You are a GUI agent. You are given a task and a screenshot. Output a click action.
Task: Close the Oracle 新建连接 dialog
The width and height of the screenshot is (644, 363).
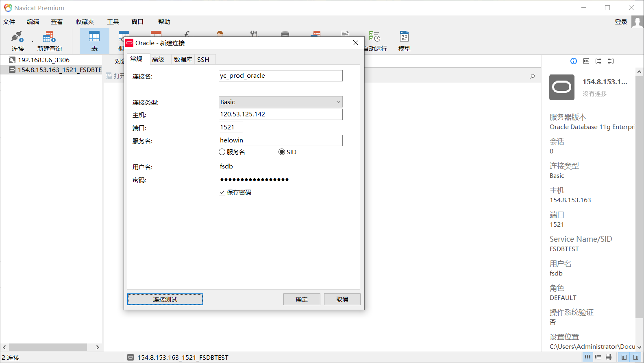point(356,43)
